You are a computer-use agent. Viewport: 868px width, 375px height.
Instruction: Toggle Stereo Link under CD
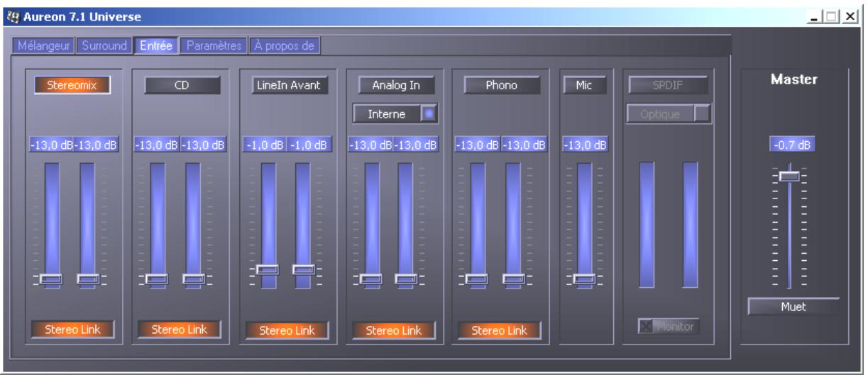tap(180, 329)
